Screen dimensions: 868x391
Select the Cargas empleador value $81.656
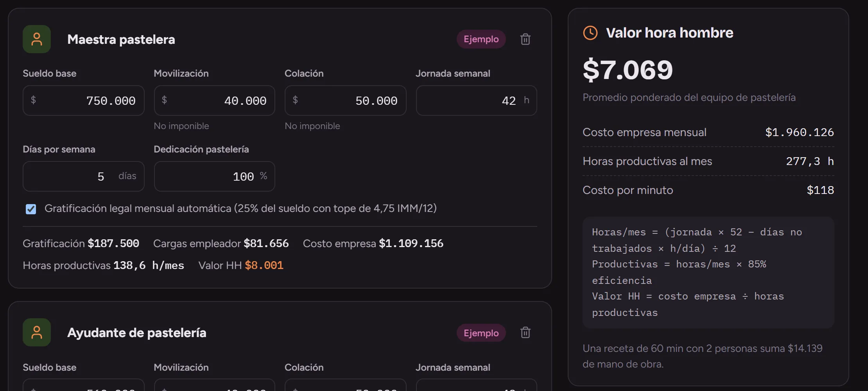(x=266, y=244)
